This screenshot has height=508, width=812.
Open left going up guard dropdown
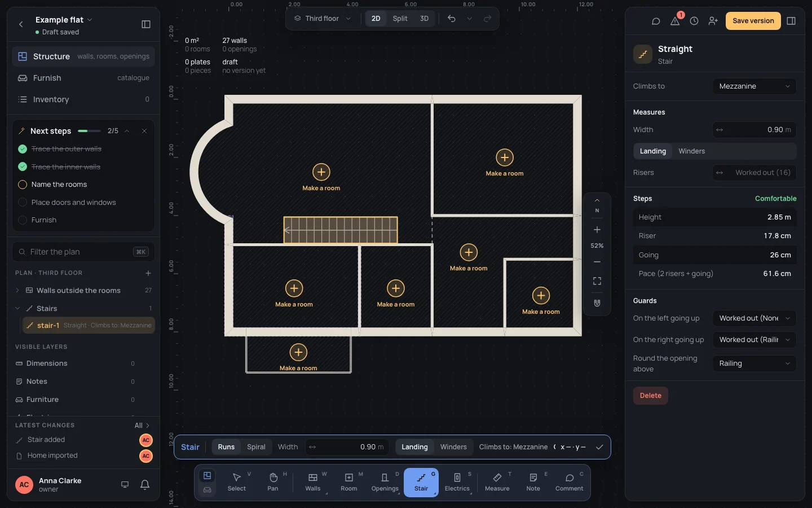pyautogui.click(x=754, y=318)
